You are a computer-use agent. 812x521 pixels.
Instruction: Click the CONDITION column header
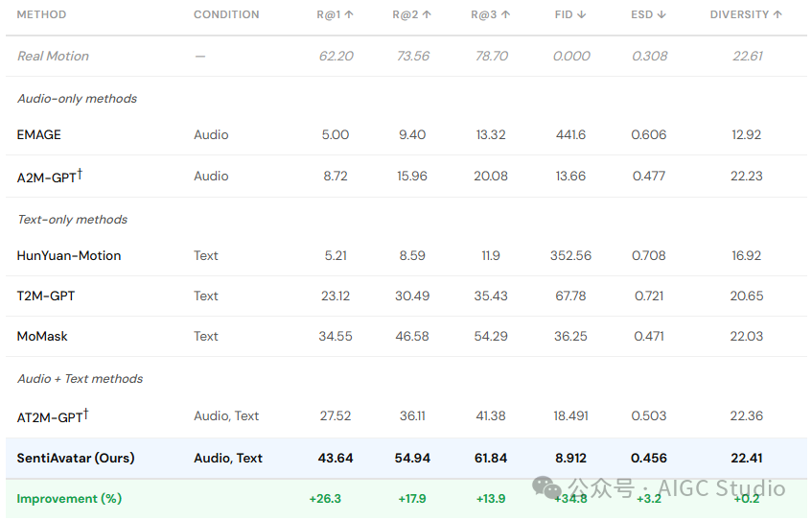coord(226,14)
